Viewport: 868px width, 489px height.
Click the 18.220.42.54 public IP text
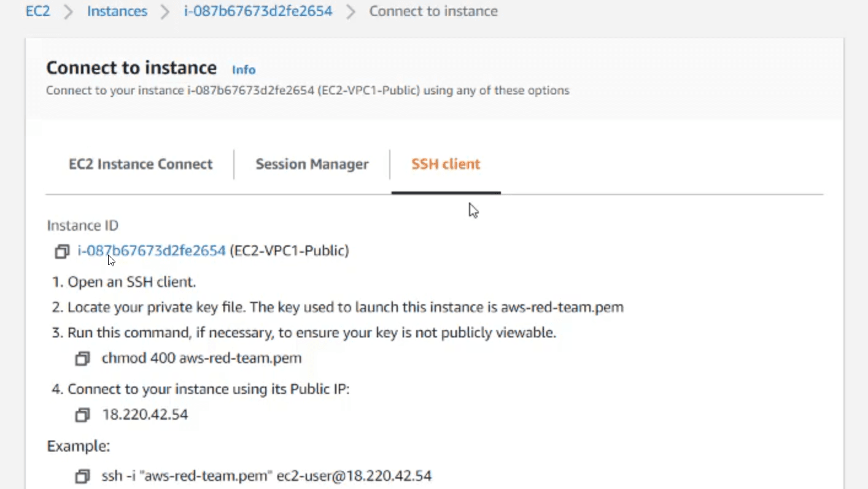tap(145, 415)
